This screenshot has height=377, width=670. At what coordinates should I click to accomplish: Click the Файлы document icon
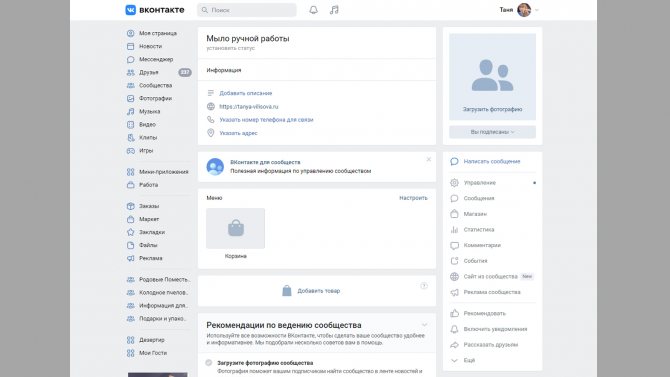pyautogui.click(x=131, y=245)
